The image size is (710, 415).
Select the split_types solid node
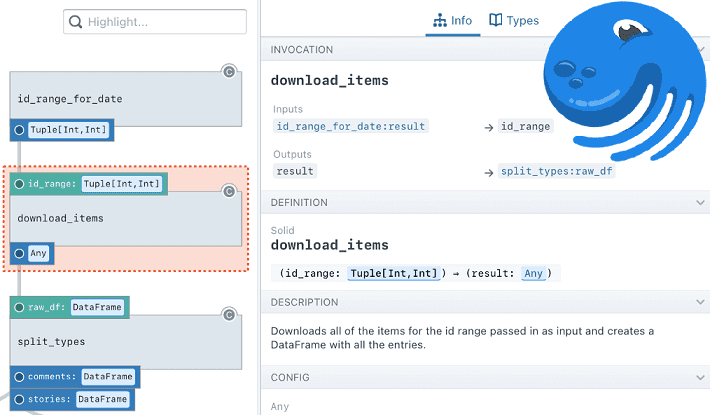[x=125, y=342]
